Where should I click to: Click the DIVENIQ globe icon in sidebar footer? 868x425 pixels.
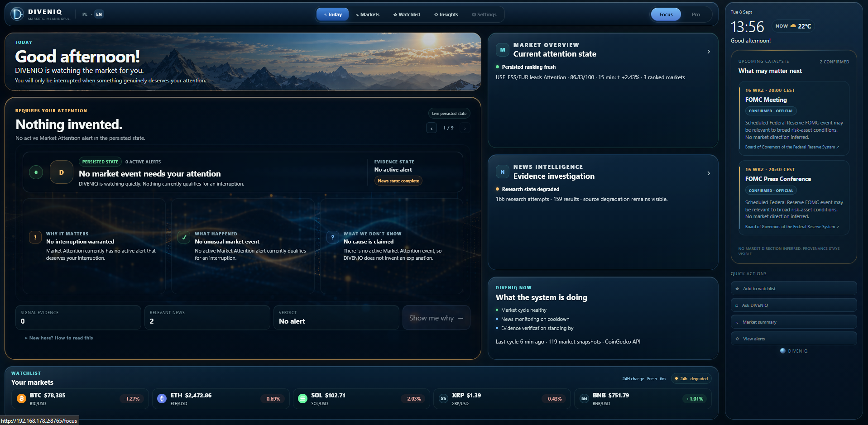click(x=782, y=351)
